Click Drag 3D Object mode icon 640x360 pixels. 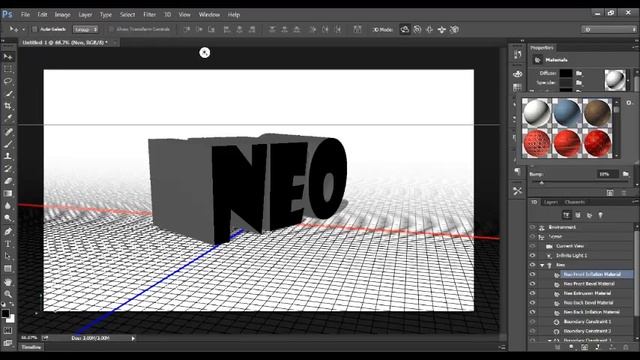tap(429, 29)
